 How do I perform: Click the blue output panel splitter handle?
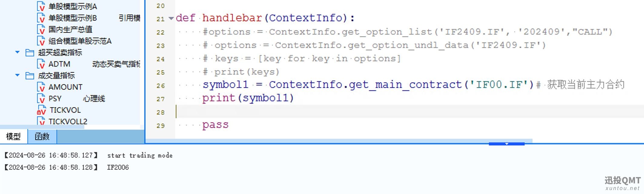506,144
